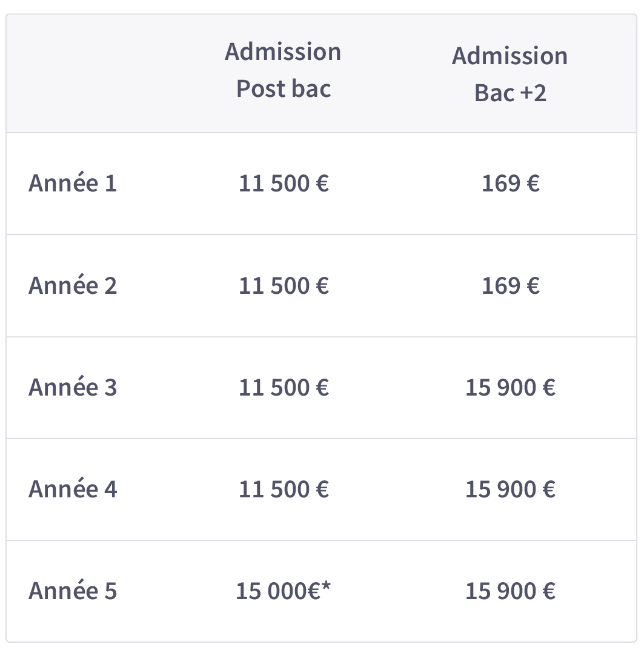Click the word Admission above Post bac

pyautogui.click(x=283, y=51)
